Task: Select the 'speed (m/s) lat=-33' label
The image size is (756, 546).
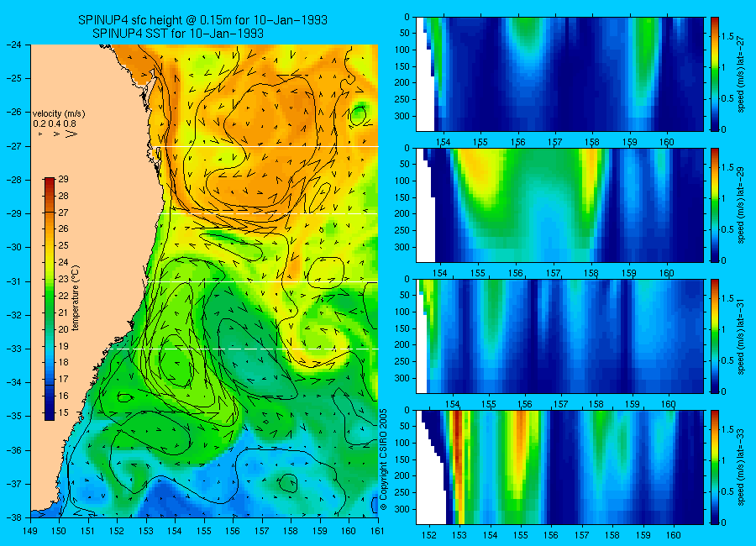Action: pyautogui.click(x=741, y=467)
